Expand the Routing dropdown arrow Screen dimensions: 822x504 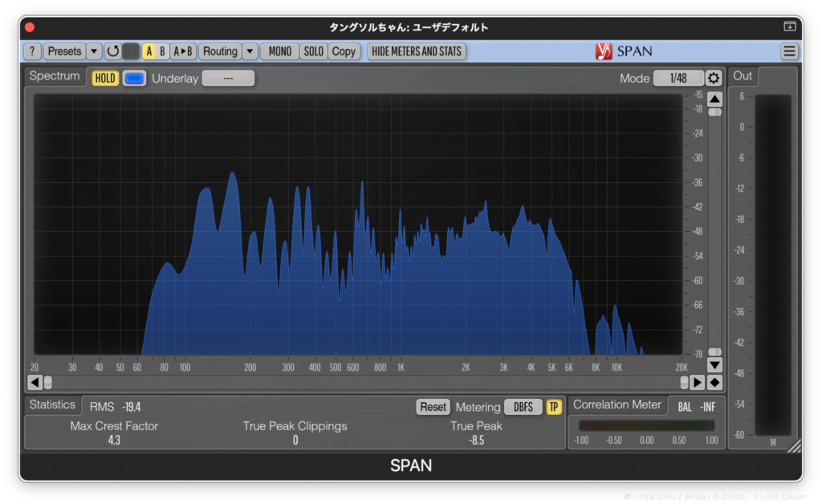pyautogui.click(x=250, y=51)
